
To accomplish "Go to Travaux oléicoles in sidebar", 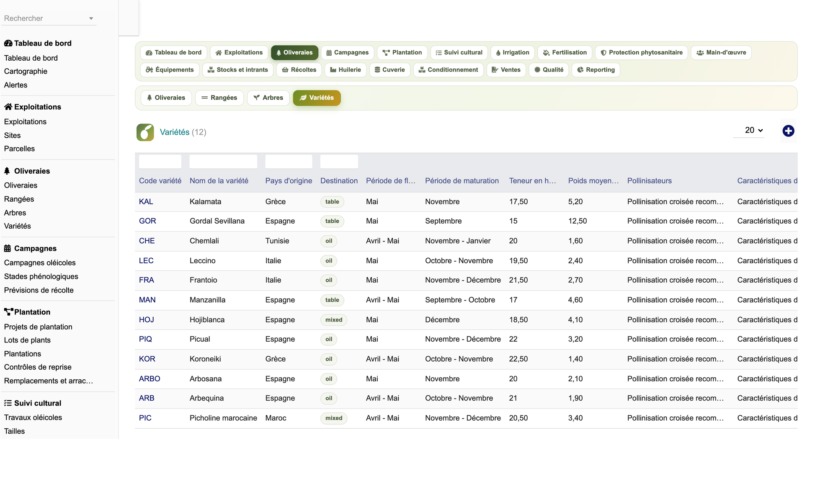I will [33, 418].
